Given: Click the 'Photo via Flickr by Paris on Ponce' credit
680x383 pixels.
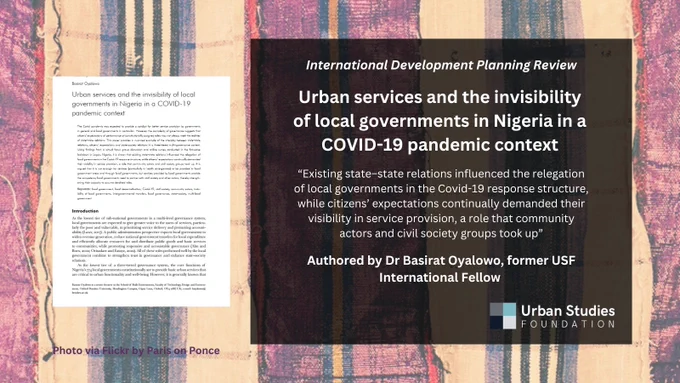Looking at the screenshot, I should coord(136,350).
